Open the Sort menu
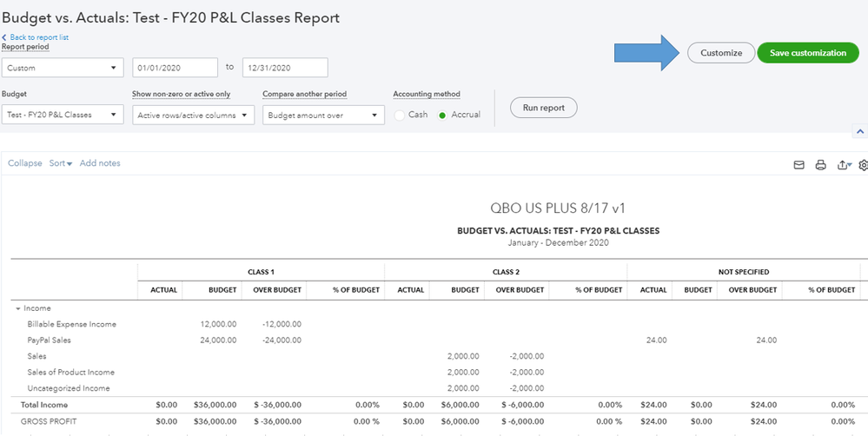The image size is (868, 436). (60, 163)
